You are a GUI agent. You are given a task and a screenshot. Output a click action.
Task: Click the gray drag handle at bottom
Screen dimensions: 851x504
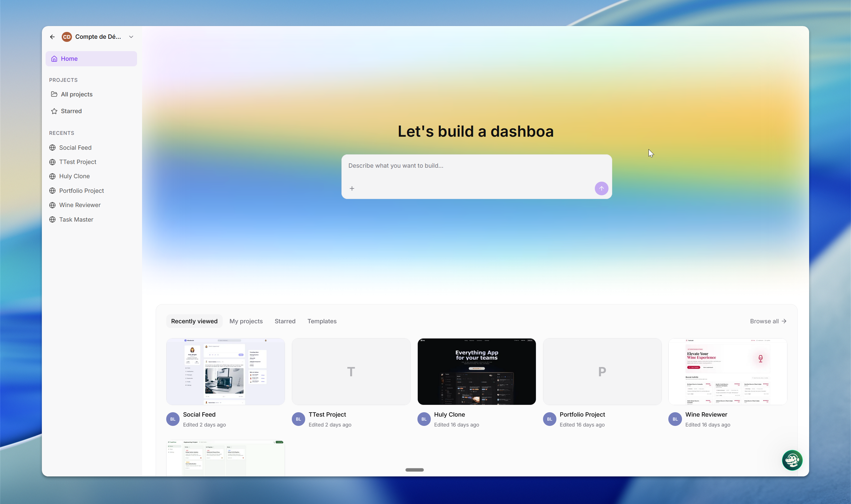pyautogui.click(x=414, y=470)
